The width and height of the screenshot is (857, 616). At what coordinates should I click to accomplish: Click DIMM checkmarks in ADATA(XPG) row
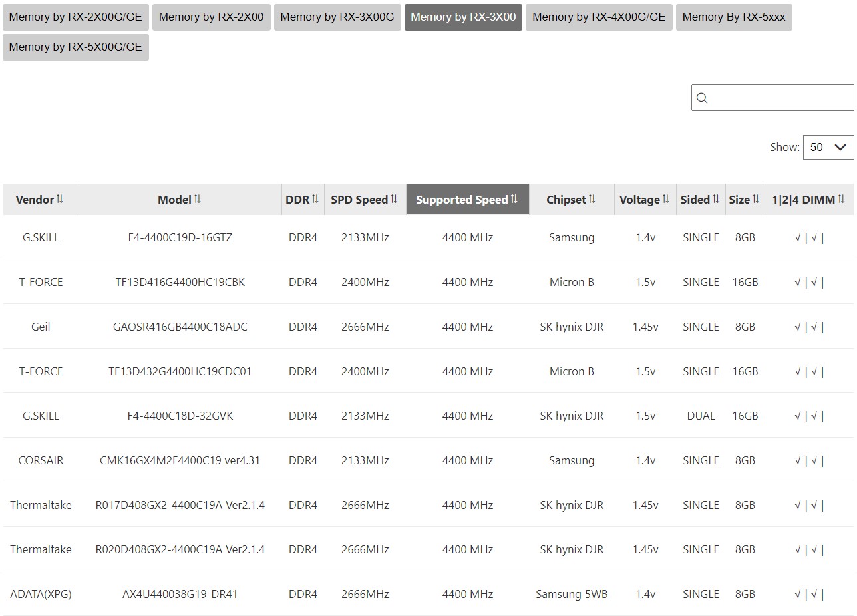tap(809, 594)
